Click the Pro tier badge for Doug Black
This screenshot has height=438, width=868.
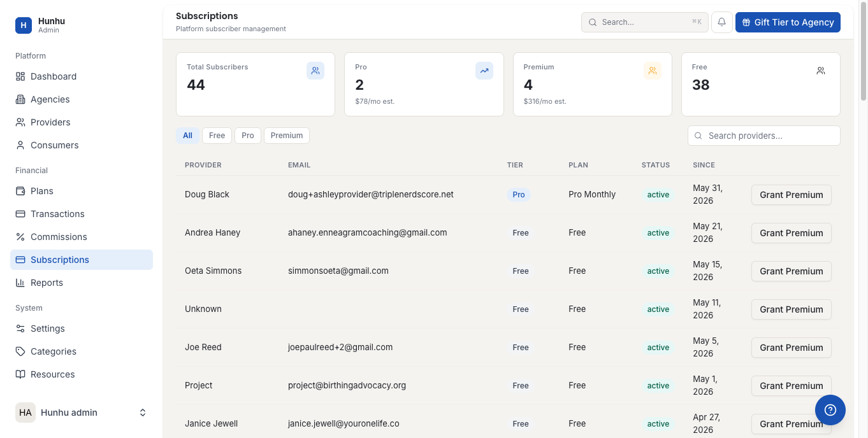click(519, 195)
